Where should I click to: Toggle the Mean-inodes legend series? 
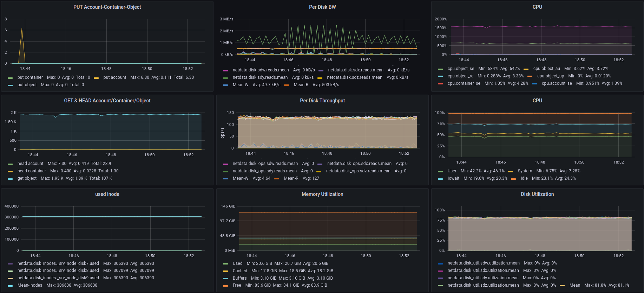click(30, 285)
